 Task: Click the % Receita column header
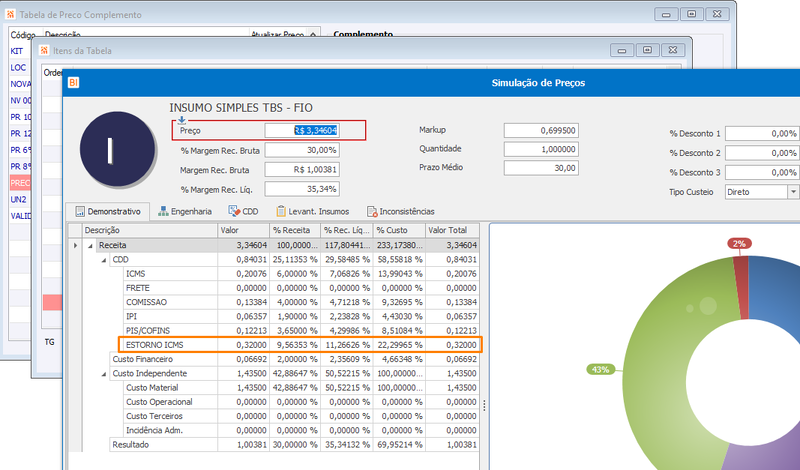click(x=295, y=230)
